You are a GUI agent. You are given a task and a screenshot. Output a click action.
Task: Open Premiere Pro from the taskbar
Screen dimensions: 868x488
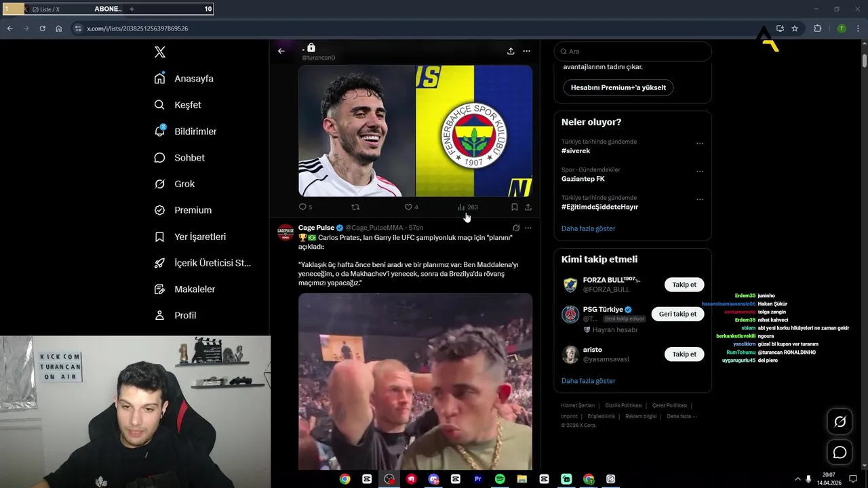(477, 479)
